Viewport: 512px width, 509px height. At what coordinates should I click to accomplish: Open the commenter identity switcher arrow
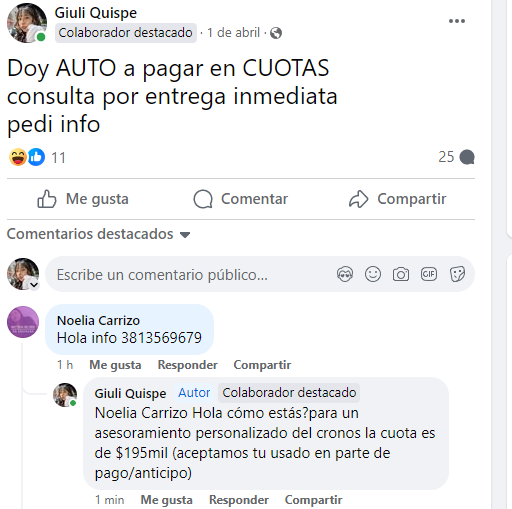click(x=34, y=285)
